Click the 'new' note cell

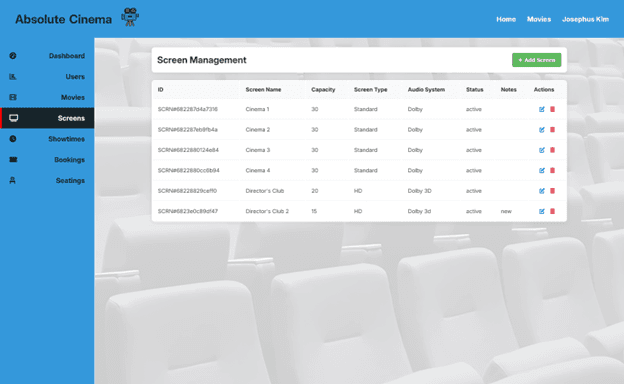(x=506, y=211)
